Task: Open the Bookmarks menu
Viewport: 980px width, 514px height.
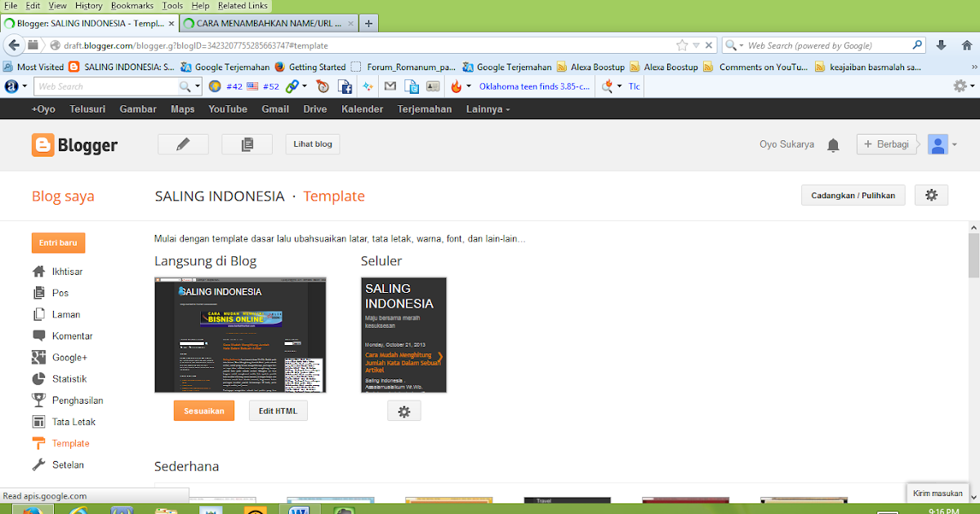Action: pos(131,6)
